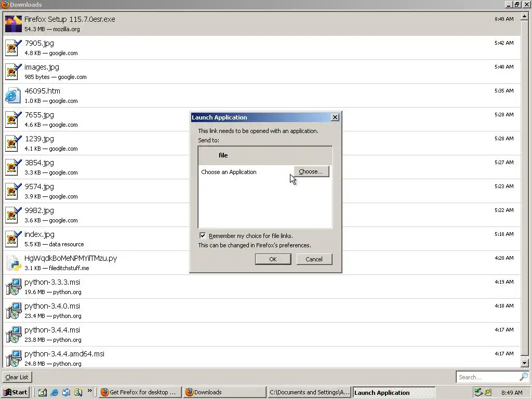Click the 5:42 AM timestamp
This screenshot has width=532, height=399.
coord(504,43)
